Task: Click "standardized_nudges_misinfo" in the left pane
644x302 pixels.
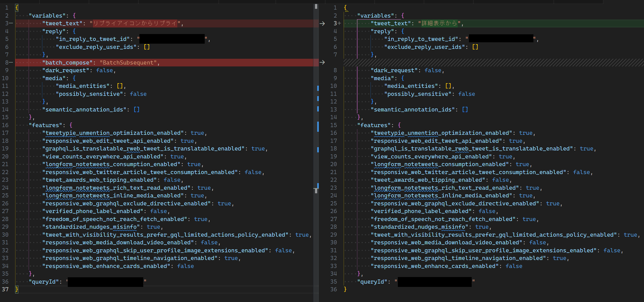Action: coord(91,227)
